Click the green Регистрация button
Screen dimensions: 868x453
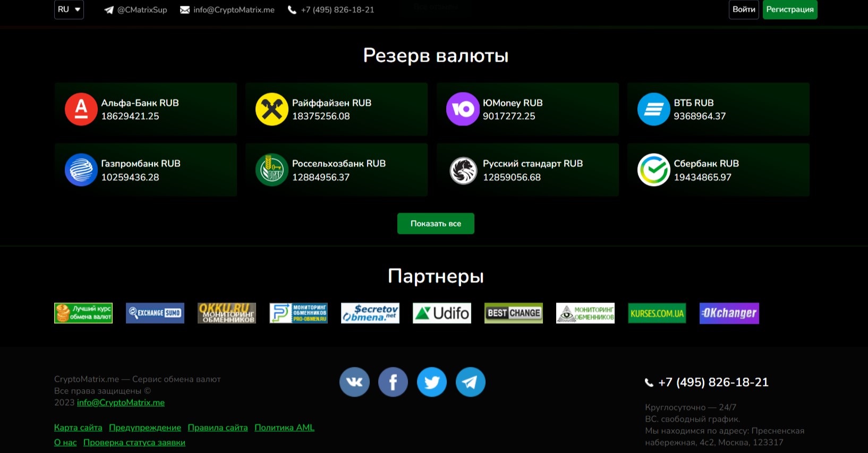790,10
